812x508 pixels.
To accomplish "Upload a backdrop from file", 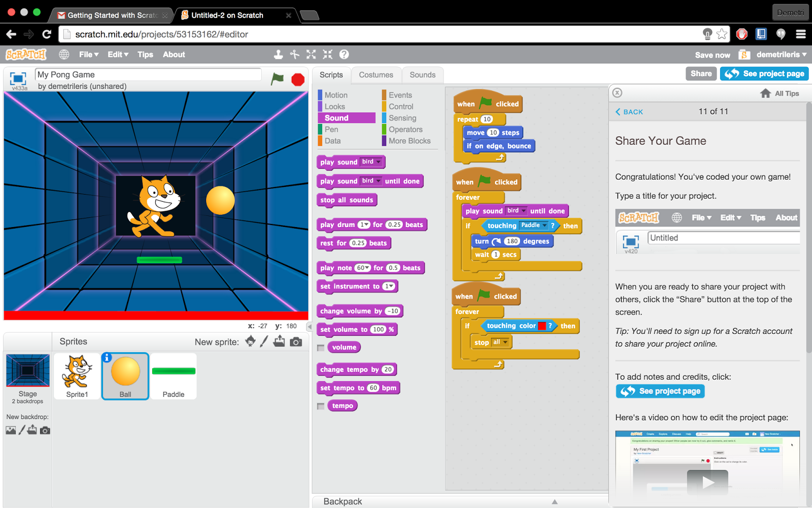I will (32, 430).
